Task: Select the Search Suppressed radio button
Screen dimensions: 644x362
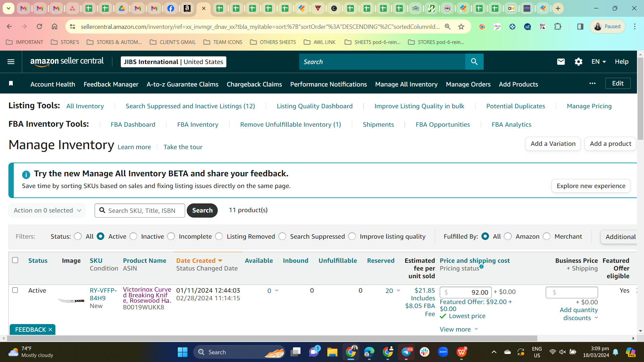Action: [x=282, y=236]
